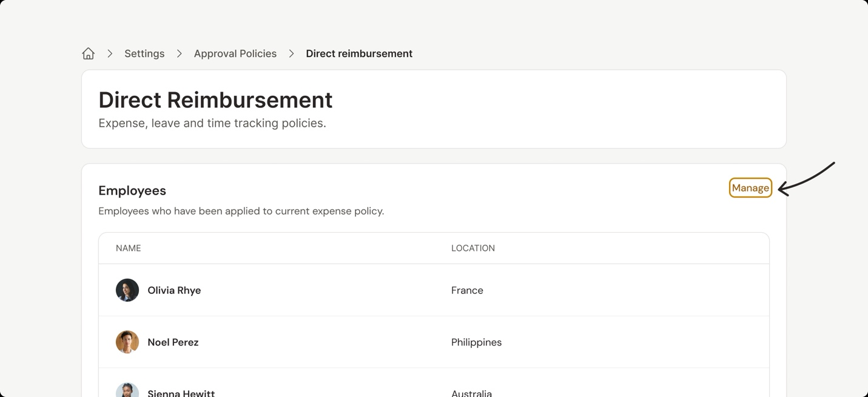Click the Philippines location cell
Screen dimensions: 868x397
tap(476, 342)
